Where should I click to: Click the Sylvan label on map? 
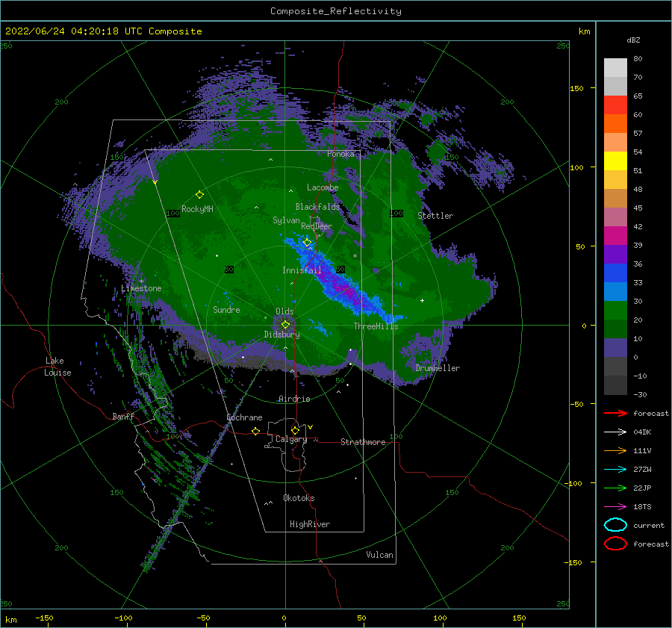click(286, 220)
